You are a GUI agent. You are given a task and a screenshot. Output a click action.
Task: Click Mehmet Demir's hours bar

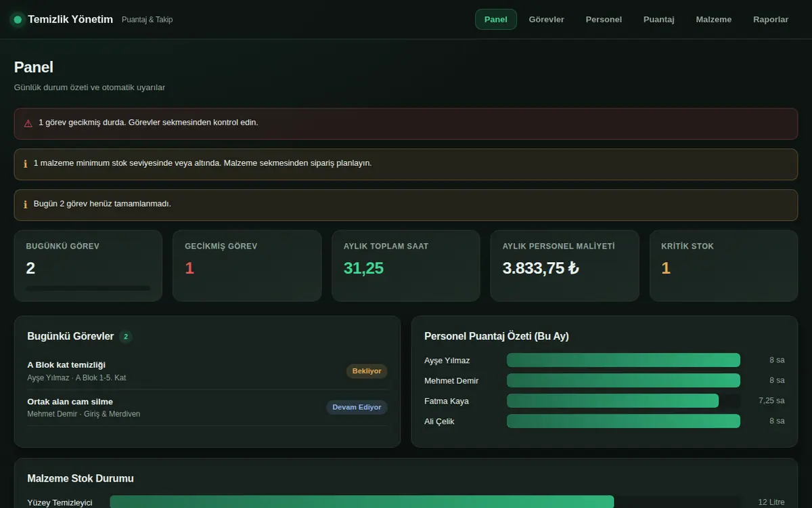pos(623,381)
